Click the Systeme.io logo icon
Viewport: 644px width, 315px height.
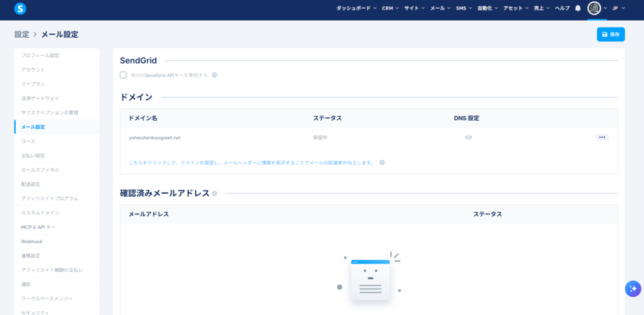coord(21,8)
